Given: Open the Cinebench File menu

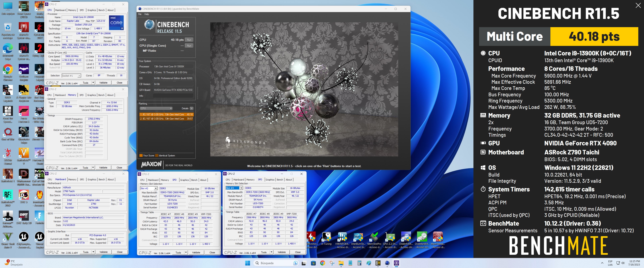Looking at the screenshot, I should tap(140, 14).
